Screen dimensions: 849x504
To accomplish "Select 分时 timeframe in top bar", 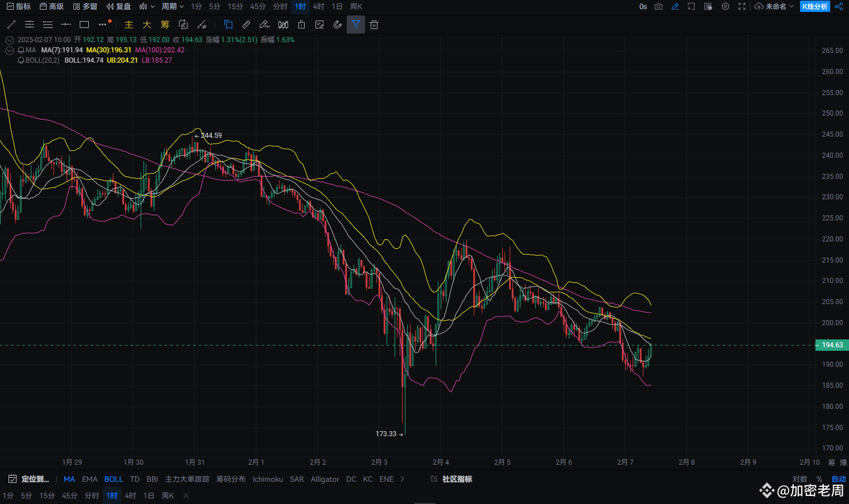I will 280,6.
